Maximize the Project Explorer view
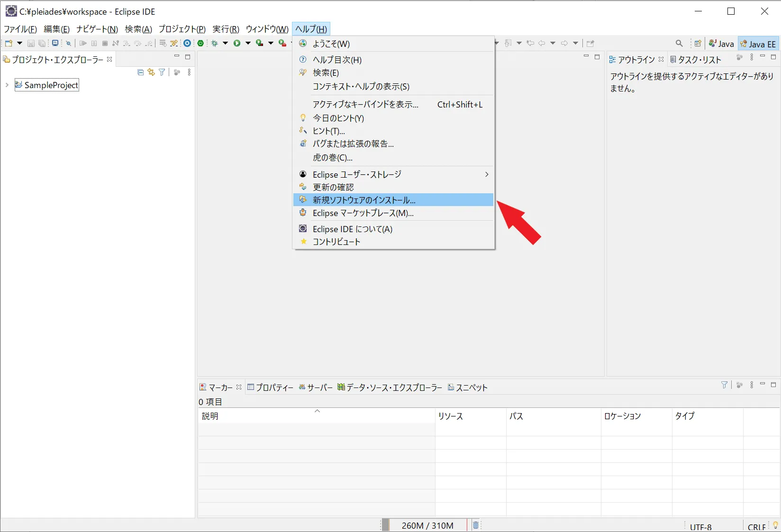 click(188, 56)
